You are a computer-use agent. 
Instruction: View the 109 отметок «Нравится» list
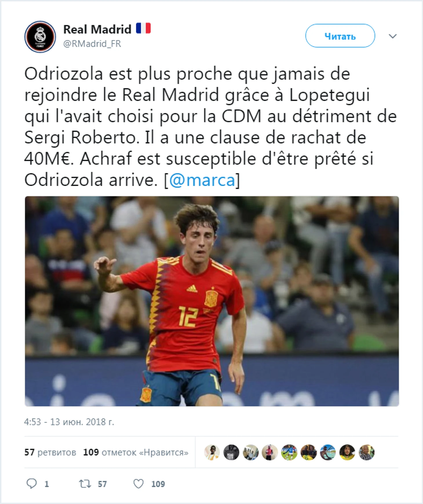point(136,452)
